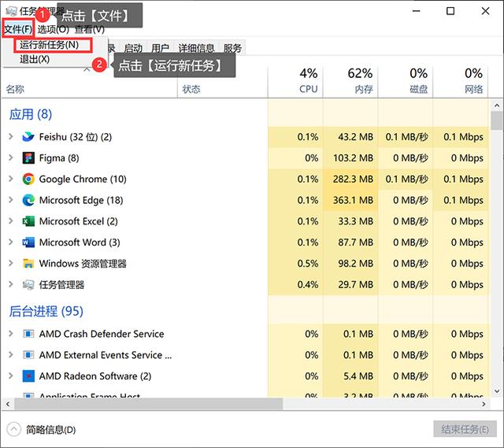Viewport: 504px width, 448px height.
Task: Click the Windows 资源管理器 folder icon
Action: pyautogui.click(x=29, y=264)
